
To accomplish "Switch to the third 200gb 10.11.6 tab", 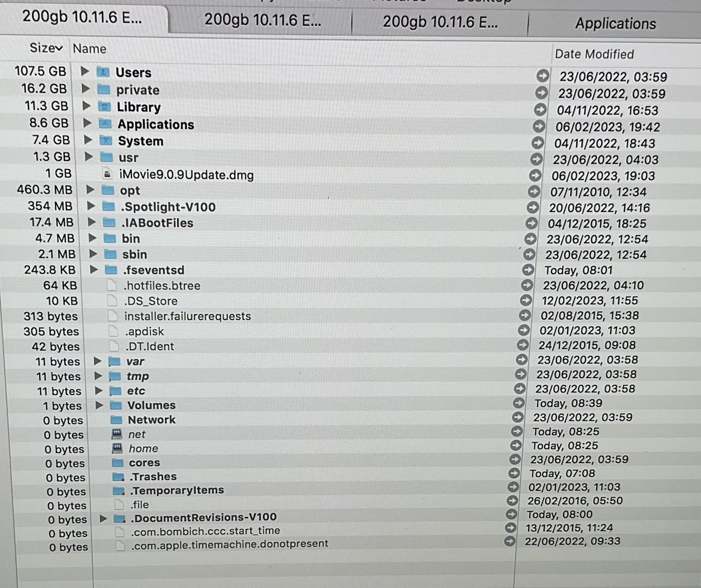I will (440, 22).
